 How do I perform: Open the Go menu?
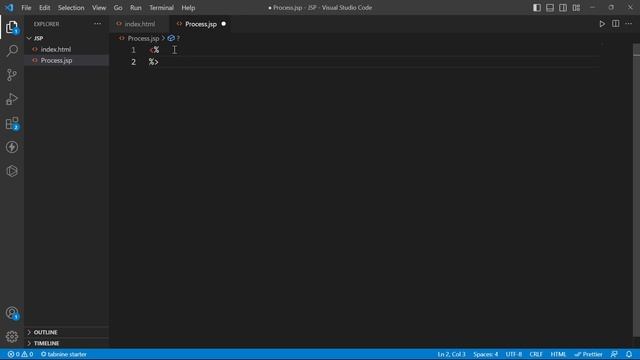click(118, 7)
